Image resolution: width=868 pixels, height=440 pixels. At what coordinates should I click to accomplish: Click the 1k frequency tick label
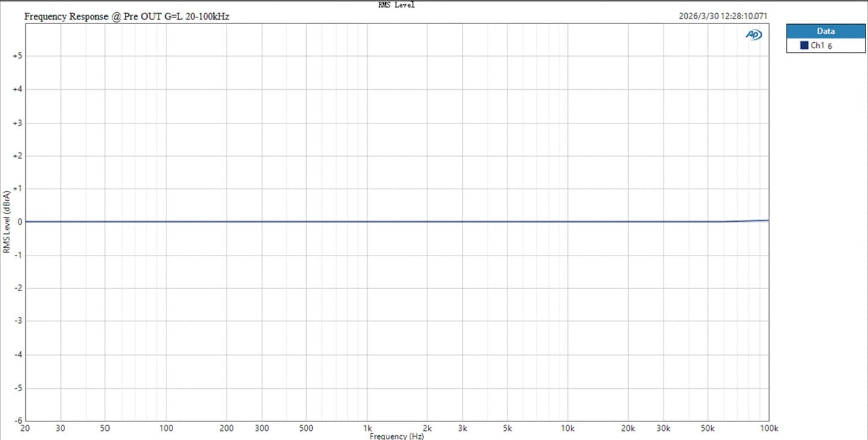coord(367,429)
